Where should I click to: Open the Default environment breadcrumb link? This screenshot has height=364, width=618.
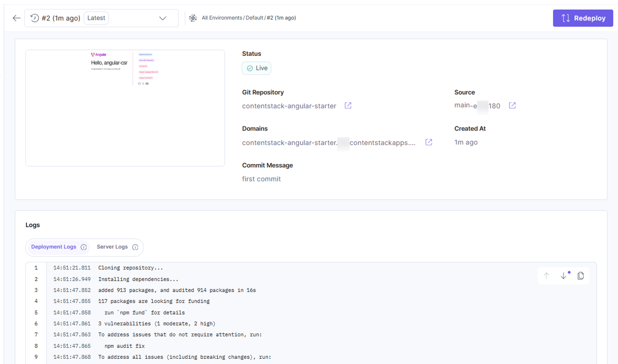click(254, 18)
